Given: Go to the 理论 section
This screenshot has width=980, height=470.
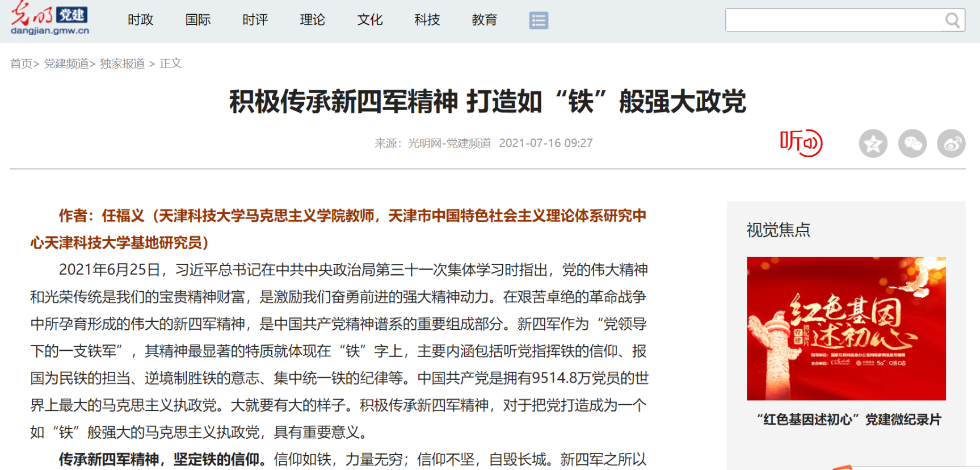Looking at the screenshot, I should click(x=313, y=20).
